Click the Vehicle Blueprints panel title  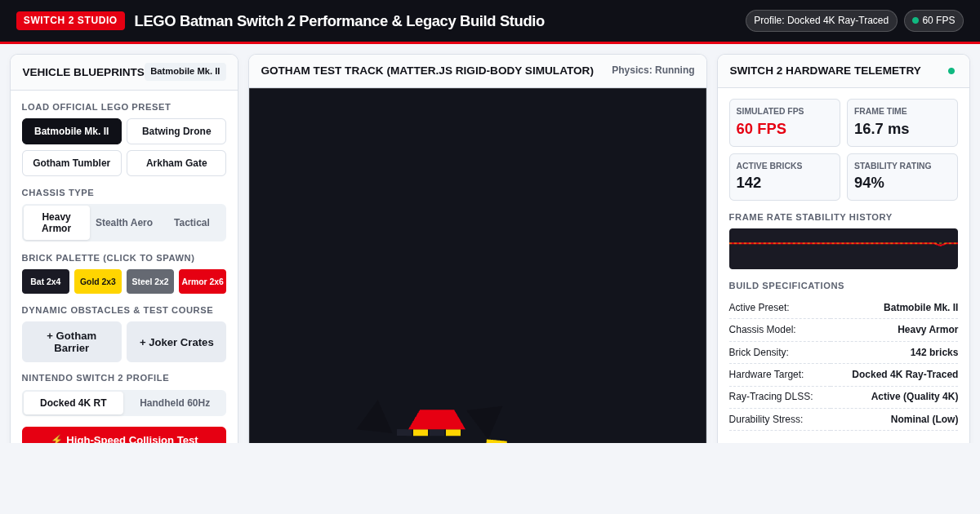[x=83, y=72]
